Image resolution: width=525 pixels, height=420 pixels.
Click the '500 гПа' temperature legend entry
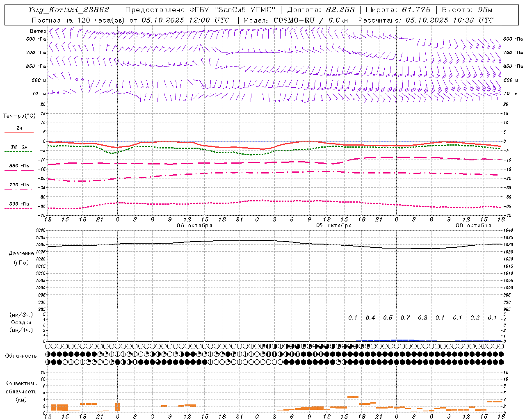point(19,204)
